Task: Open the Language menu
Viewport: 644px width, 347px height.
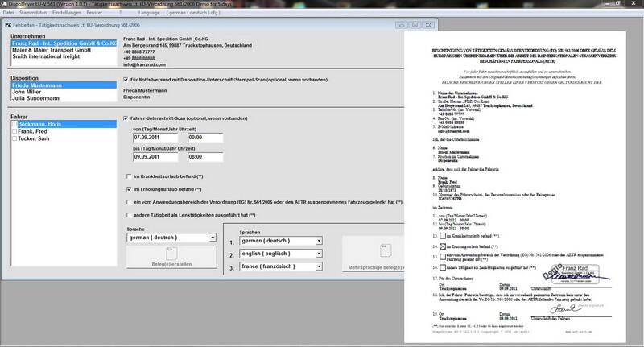Action: (149, 13)
